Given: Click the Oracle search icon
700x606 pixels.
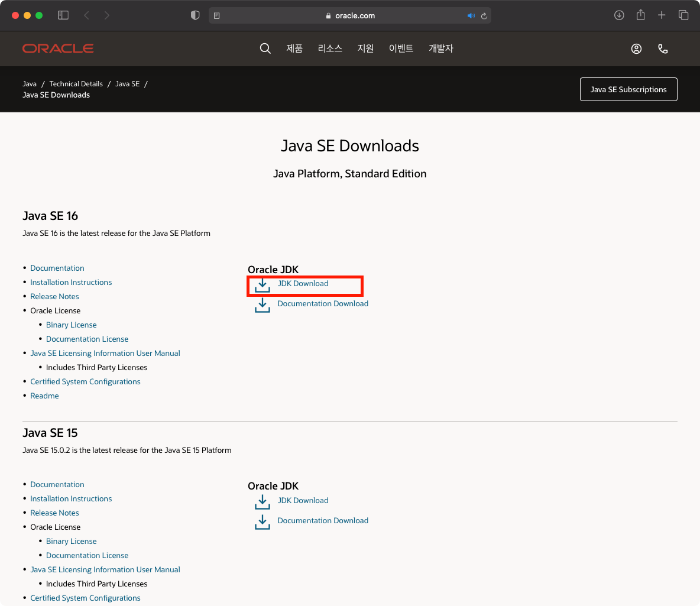Looking at the screenshot, I should tap(265, 48).
